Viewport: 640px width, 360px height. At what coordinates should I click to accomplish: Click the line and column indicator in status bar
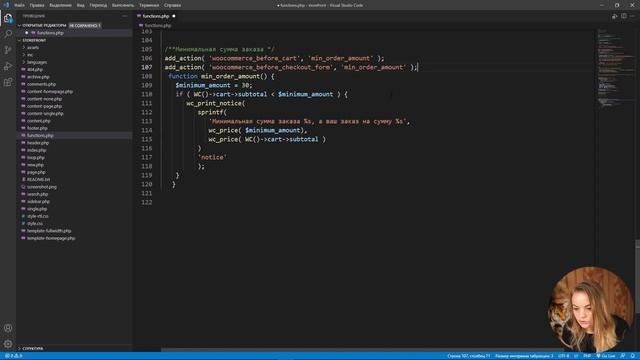pyautogui.click(x=469, y=356)
